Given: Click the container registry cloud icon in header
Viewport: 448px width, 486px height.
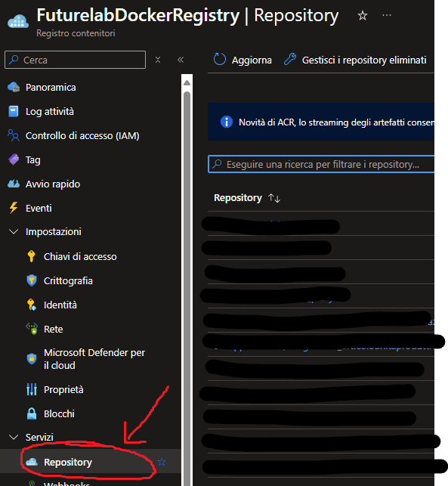Looking at the screenshot, I should (18, 21).
